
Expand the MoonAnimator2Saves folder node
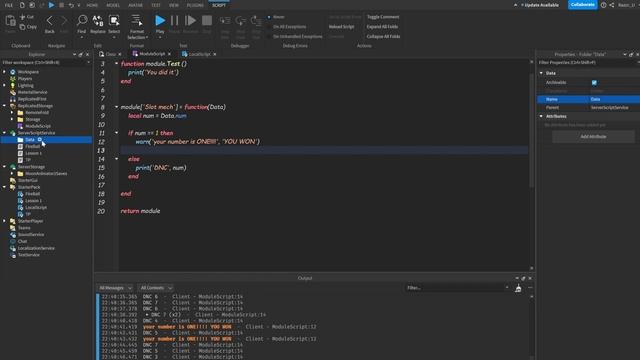click(x=12, y=173)
